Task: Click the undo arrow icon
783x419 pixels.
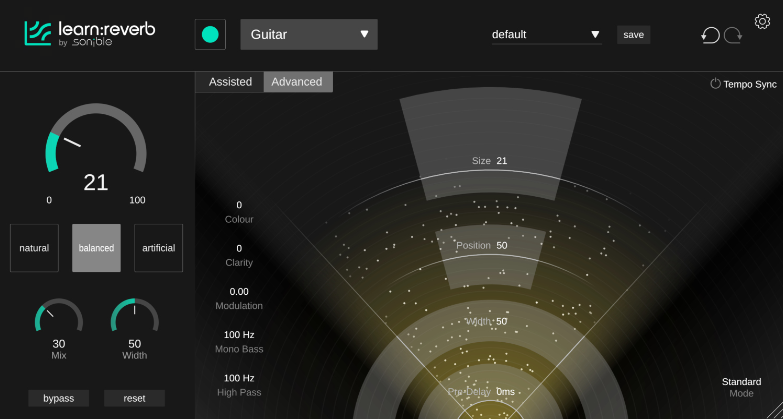Action: tap(711, 35)
